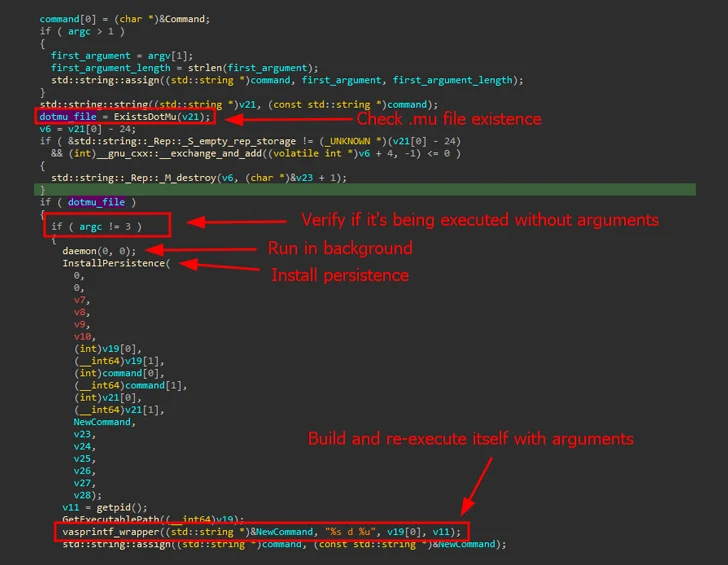Select the _M_destroy function call
728x565 pixels.
tap(227, 178)
